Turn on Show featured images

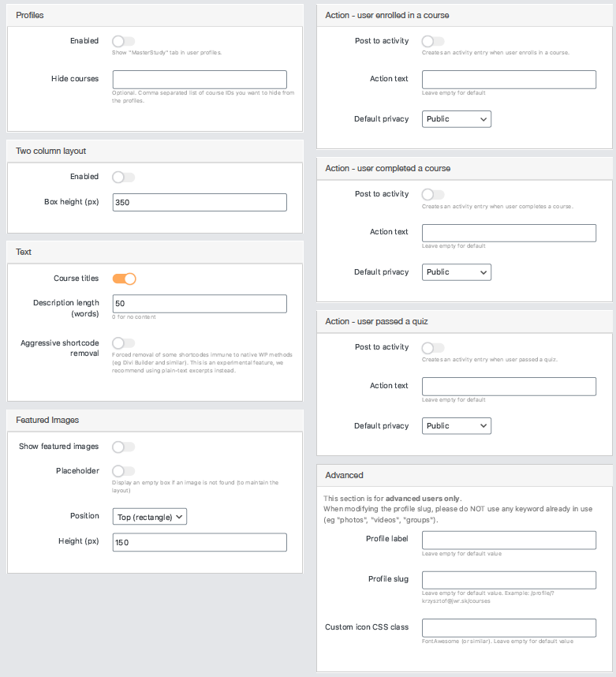(x=124, y=447)
